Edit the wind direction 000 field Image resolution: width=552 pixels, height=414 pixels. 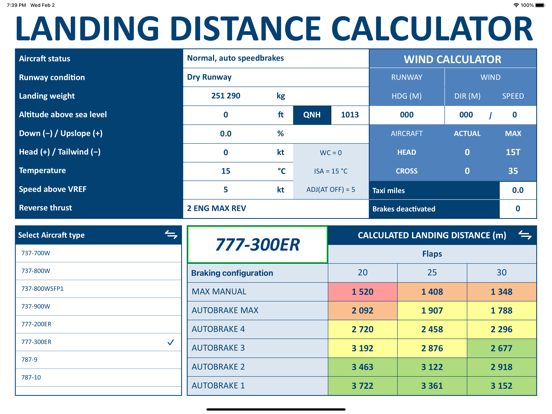[466, 115]
